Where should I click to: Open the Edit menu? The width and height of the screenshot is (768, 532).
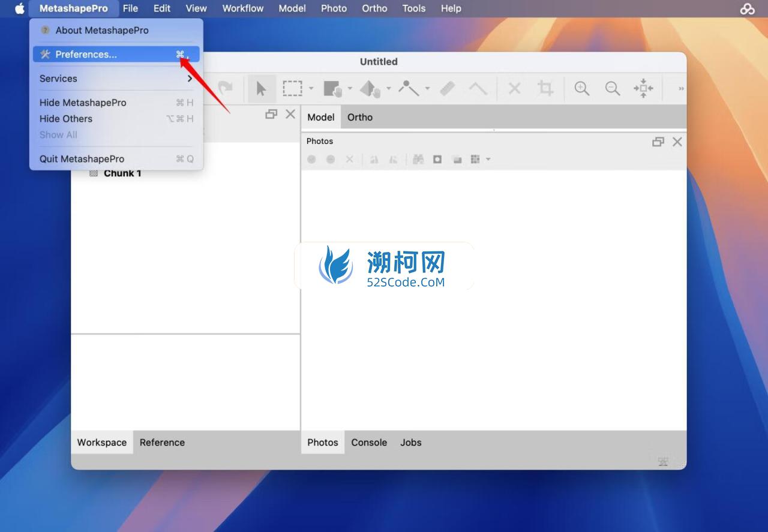click(162, 8)
